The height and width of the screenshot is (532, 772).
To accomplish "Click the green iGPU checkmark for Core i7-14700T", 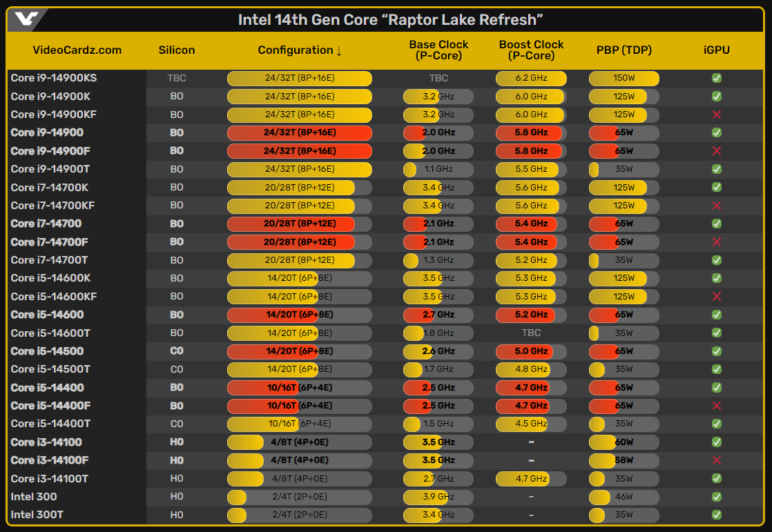I will pos(717,260).
